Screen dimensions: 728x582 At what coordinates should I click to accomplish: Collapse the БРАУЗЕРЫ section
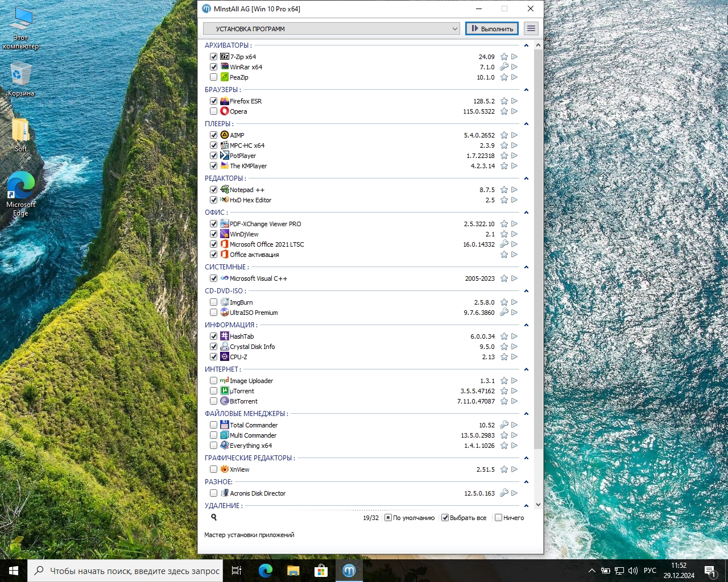pyautogui.click(x=526, y=90)
